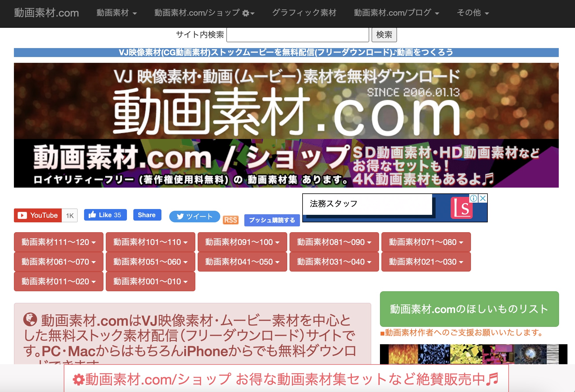
Task: Click the thumbs-up icon on the Like button
Action: click(x=92, y=215)
